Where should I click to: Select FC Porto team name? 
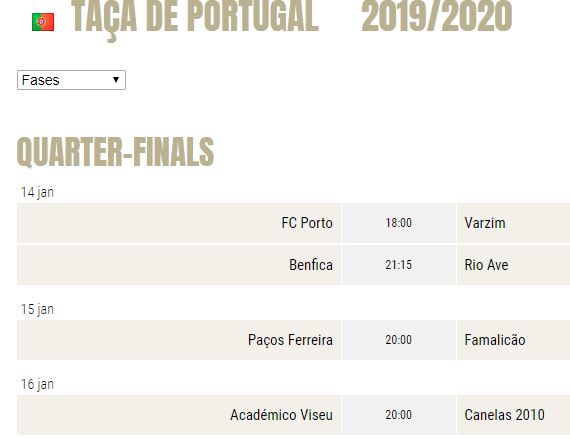point(307,223)
